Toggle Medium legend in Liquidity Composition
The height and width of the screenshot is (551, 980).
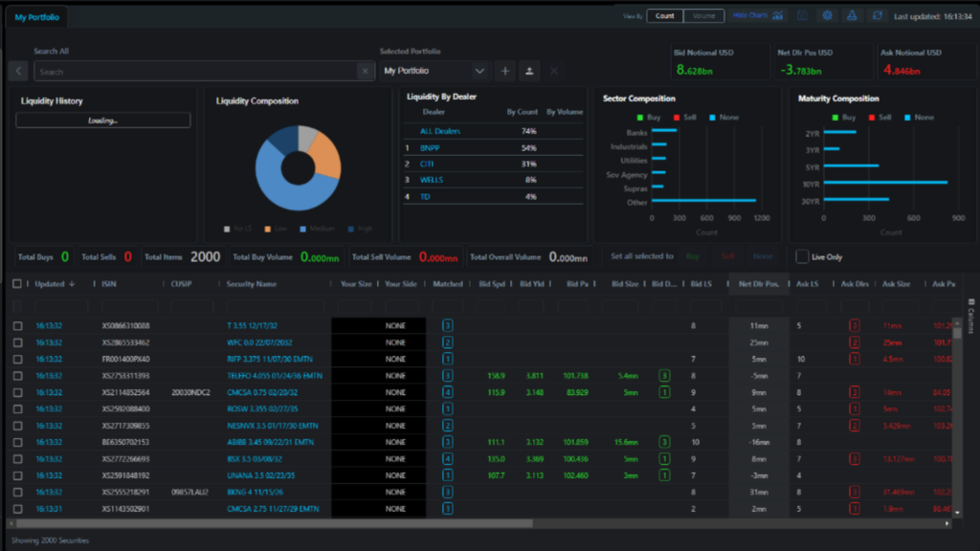[x=318, y=229]
